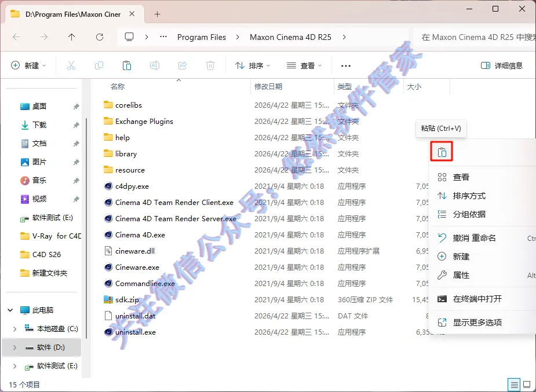Go forward with the right arrow

click(x=44, y=37)
